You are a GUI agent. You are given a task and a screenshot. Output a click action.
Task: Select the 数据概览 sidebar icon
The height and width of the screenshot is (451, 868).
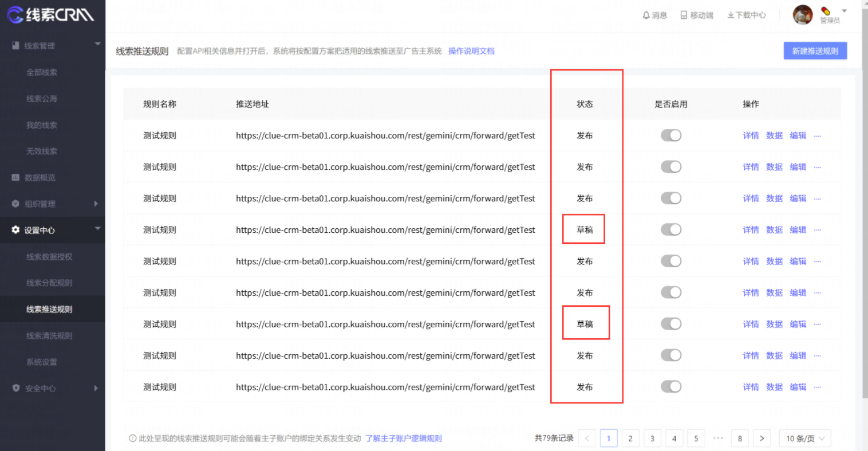click(x=17, y=177)
